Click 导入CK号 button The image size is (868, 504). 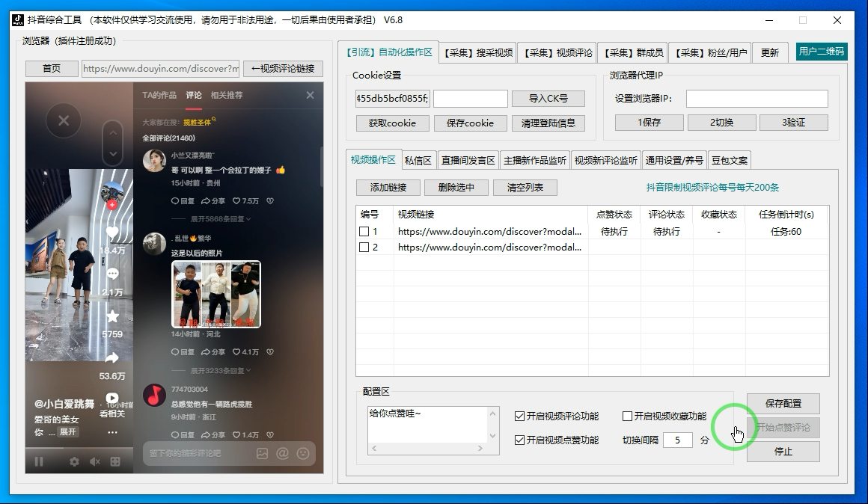548,99
